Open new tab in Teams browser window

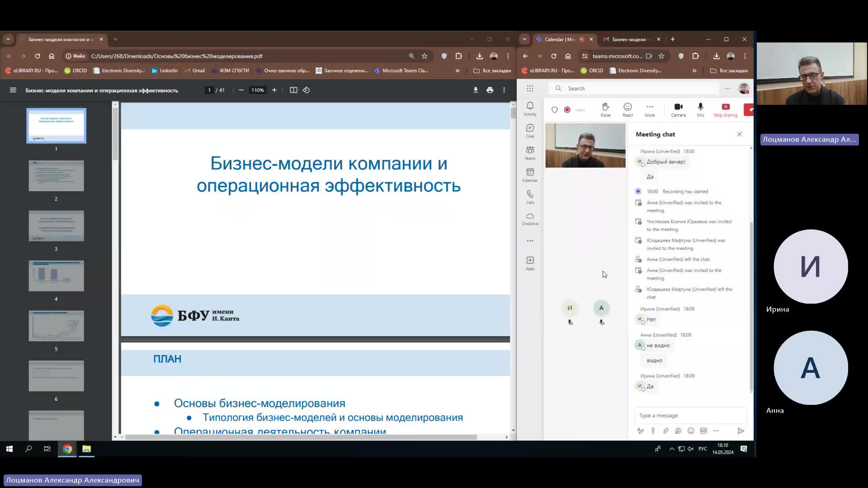pyautogui.click(x=673, y=39)
